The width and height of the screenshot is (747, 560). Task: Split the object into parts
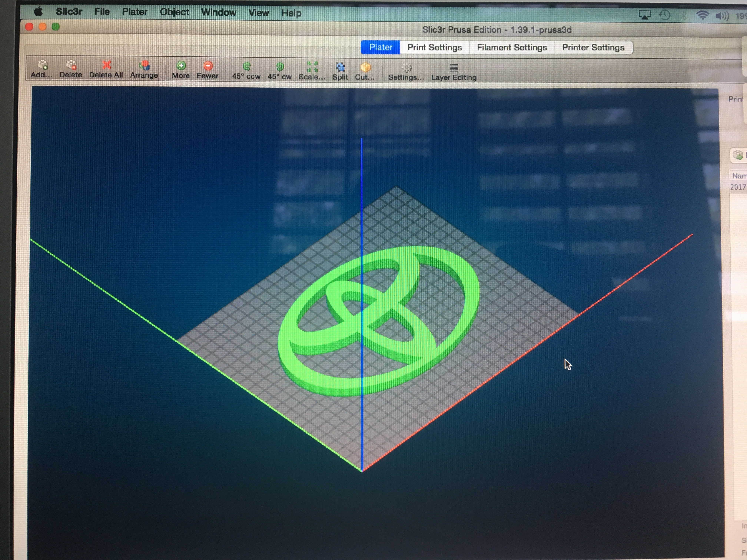point(340,71)
